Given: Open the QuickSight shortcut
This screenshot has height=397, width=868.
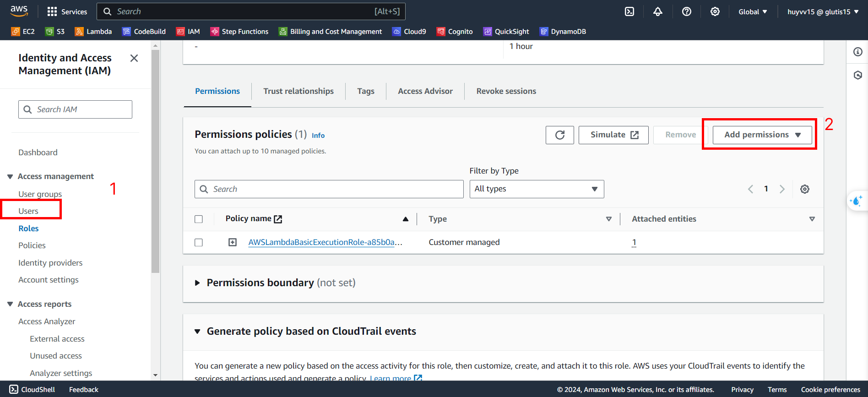Looking at the screenshot, I should pyautogui.click(x=506, y=32).
